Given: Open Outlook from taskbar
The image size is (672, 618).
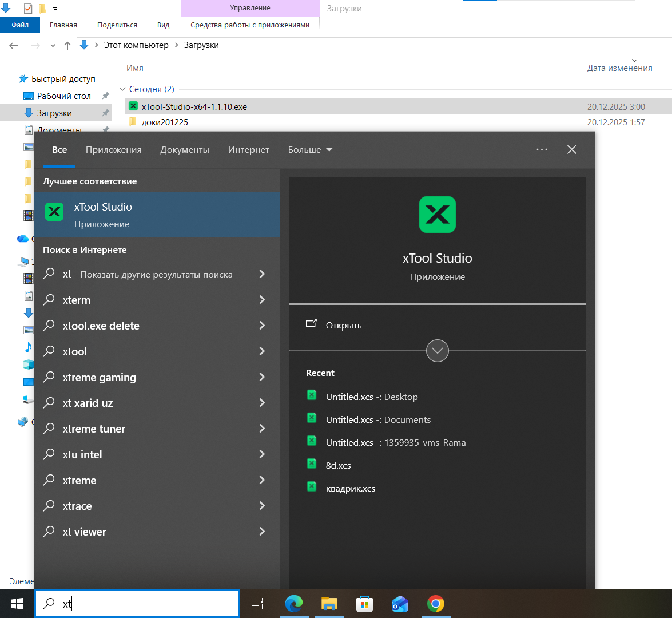Looking at the screenshot, I should (x=400, y=604).
